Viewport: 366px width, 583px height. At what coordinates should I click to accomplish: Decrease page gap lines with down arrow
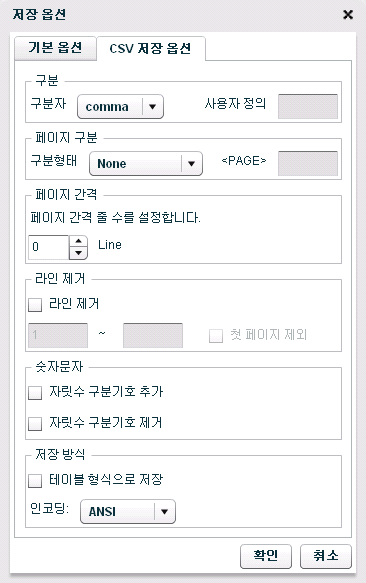[78, 253]
